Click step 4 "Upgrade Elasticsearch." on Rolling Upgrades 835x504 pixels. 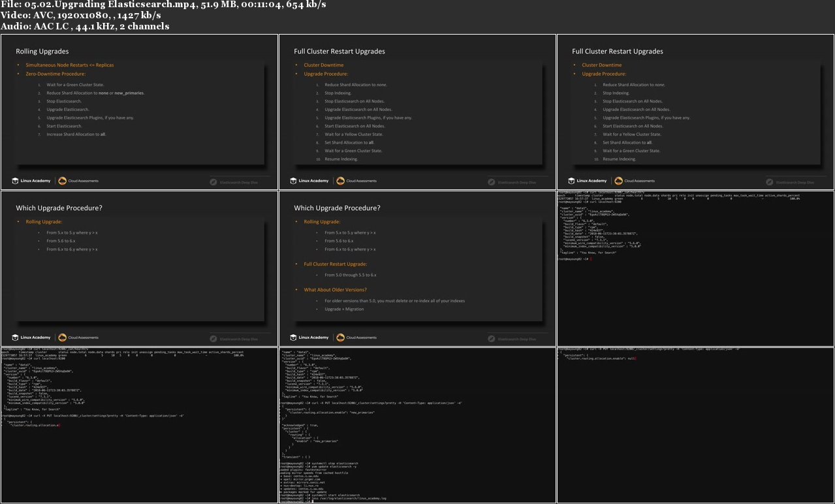68,110
